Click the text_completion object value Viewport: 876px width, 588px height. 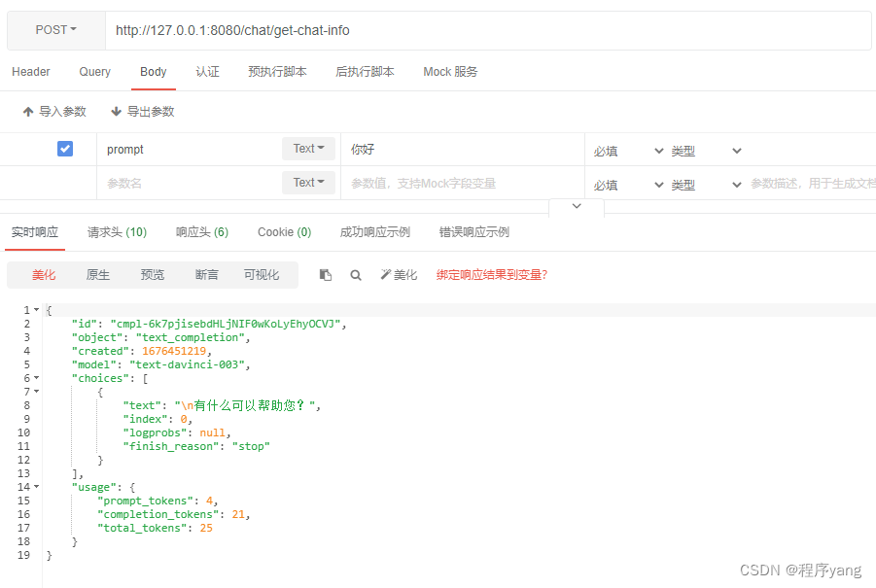pyautogui.click(x=191, y=337)
